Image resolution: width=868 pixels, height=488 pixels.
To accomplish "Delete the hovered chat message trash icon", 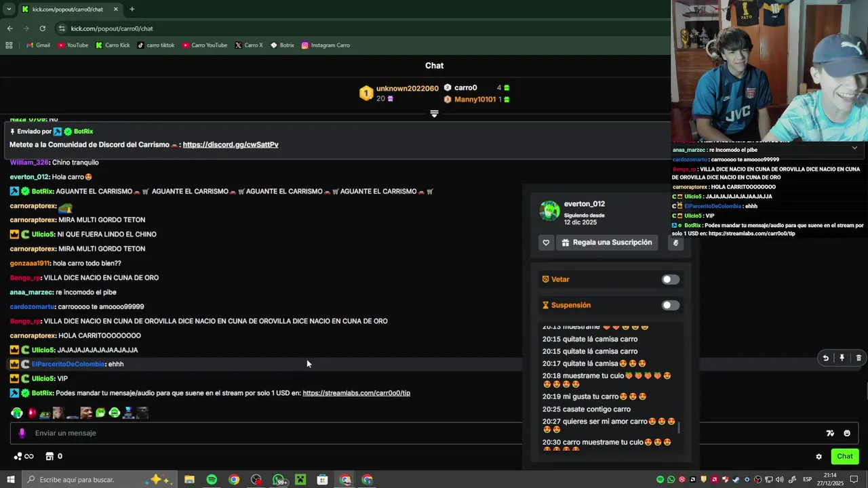I will click(x=859, y=358).
